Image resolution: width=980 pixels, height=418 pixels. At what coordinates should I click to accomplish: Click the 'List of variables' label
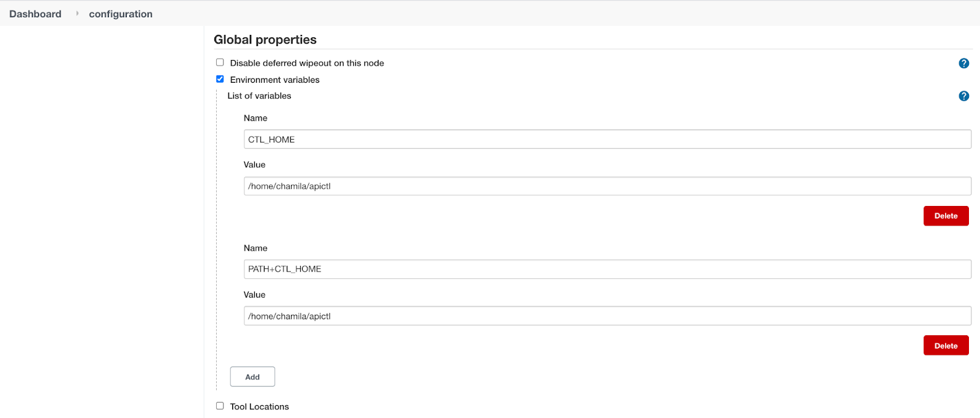click(259, 96)
